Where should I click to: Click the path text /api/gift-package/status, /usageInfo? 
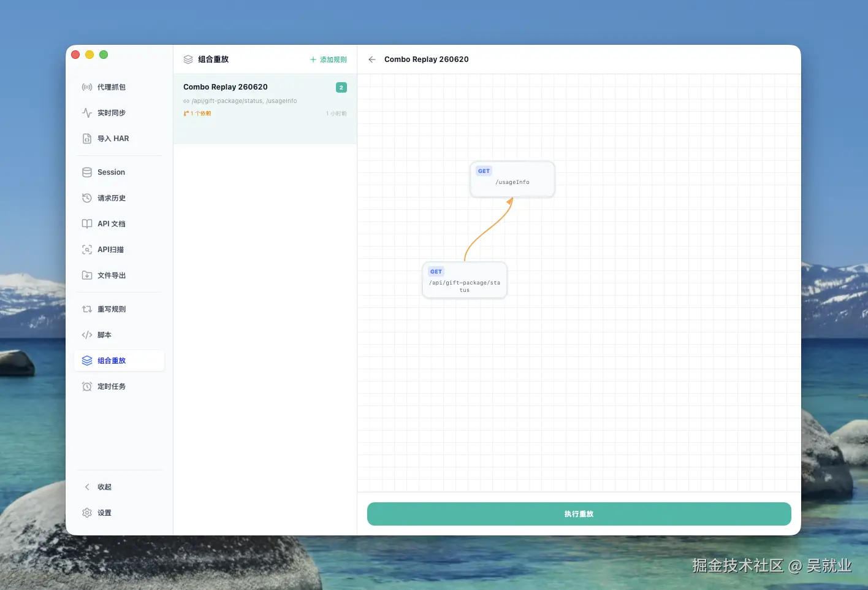tap(244, 101)
